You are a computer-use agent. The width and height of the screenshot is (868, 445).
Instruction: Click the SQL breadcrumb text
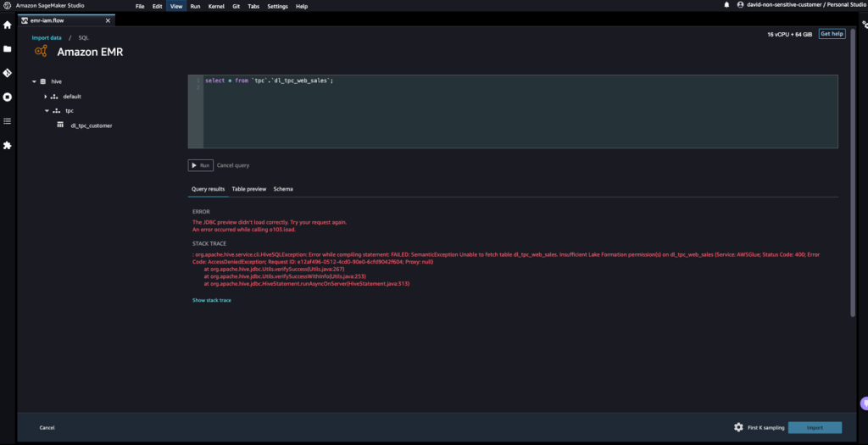point(84,37)
